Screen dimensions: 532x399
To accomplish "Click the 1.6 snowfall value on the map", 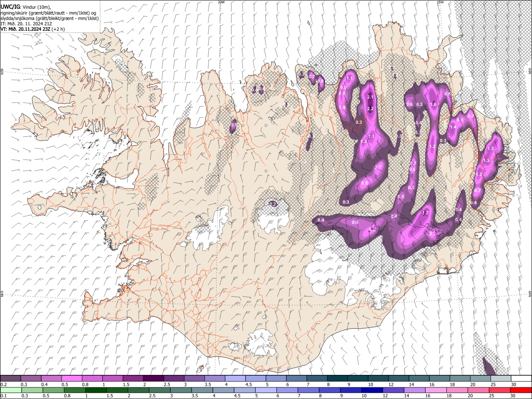I will pyautogui.click(x=433, y=104).
